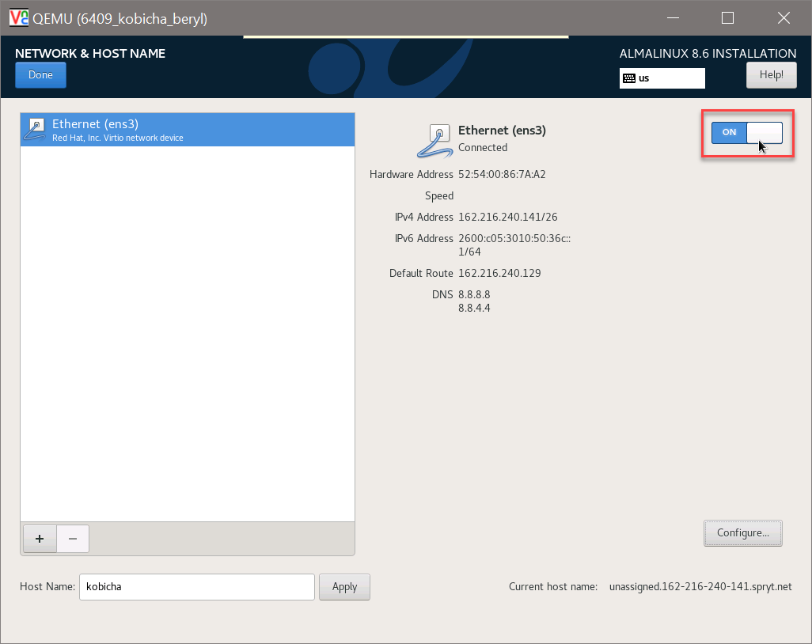812x644 pixels.
Task: Click the keyboard icon beside us
Action: (629, 78)
